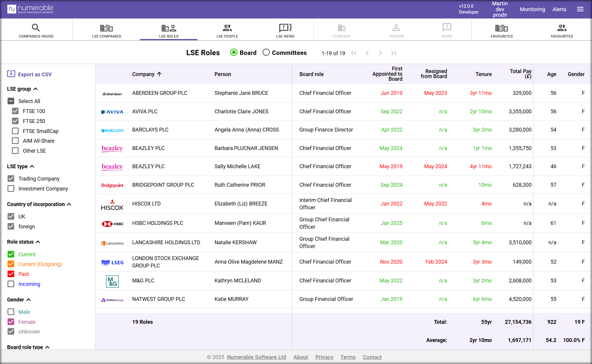Click BARCLAYS PLC company name
The height and width of the screenshot is (364, 592).
coord(150,130)
